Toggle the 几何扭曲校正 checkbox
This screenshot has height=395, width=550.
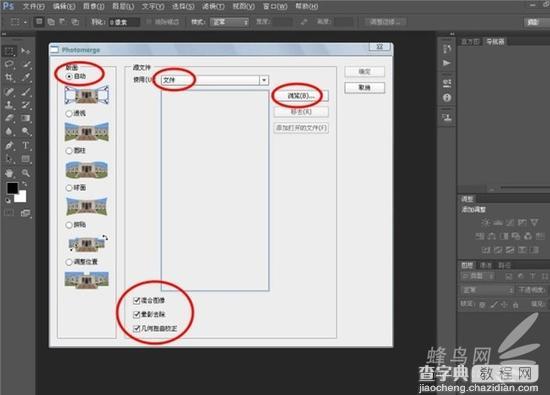(136, 329)
